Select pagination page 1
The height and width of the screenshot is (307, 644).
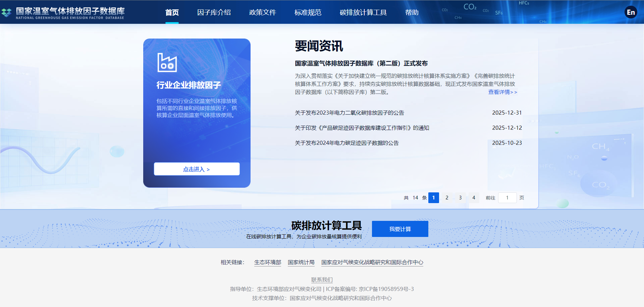coord(433,198)
